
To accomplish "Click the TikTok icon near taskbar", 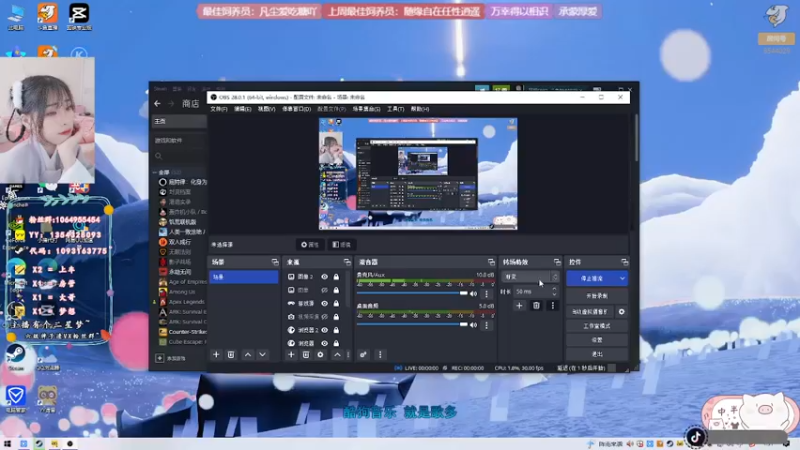I will click(x=695, y=437).
